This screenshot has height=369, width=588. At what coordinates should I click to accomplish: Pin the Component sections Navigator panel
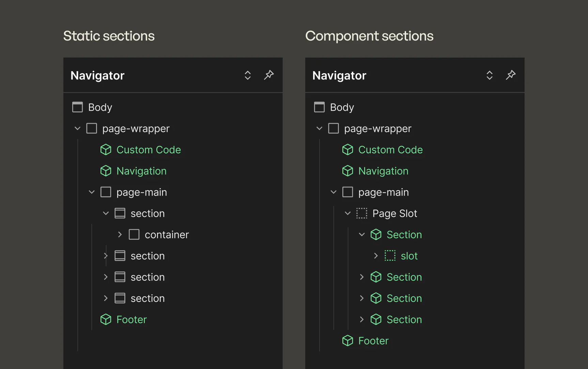point(510,75)
